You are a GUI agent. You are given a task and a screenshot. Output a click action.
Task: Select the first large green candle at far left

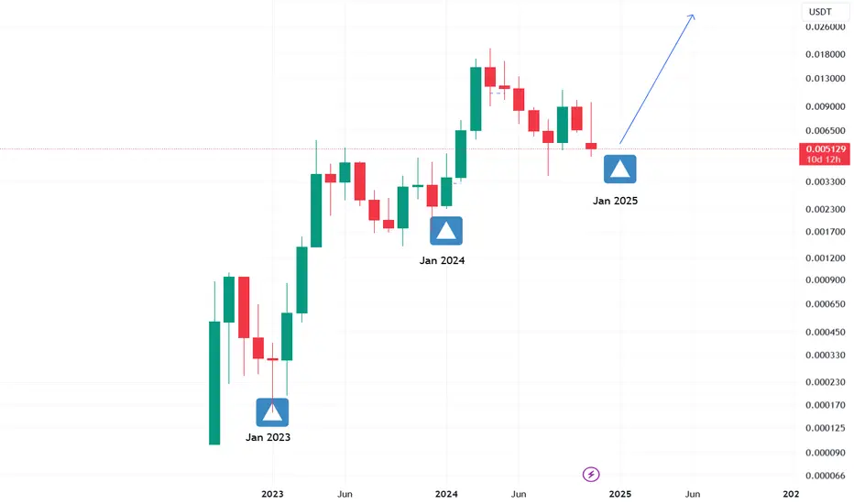tap(214, 382)
